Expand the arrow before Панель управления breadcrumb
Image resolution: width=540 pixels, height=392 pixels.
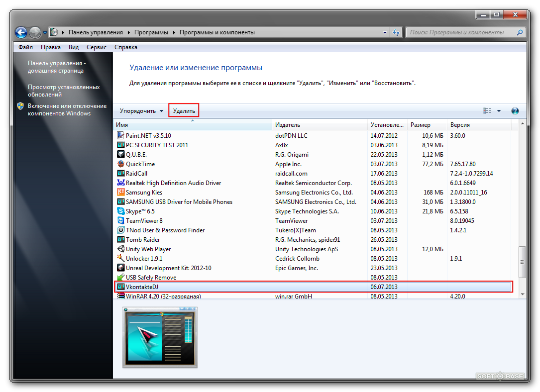[63, 32]
